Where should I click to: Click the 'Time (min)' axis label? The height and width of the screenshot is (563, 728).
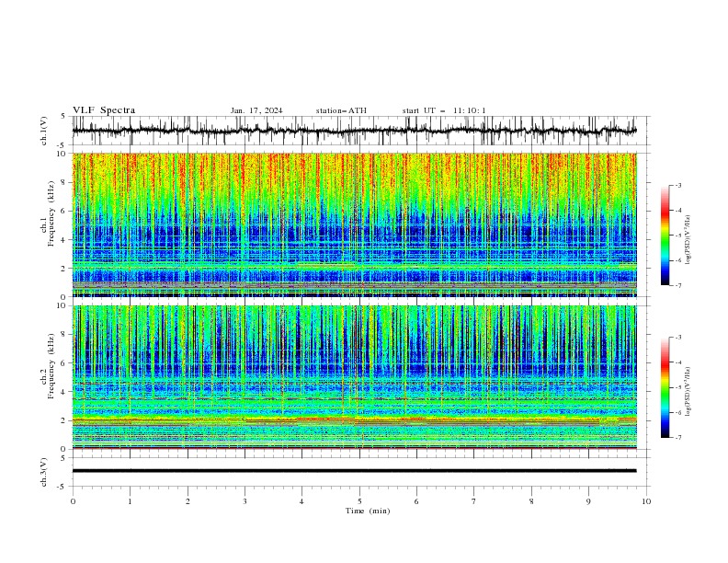368,511
